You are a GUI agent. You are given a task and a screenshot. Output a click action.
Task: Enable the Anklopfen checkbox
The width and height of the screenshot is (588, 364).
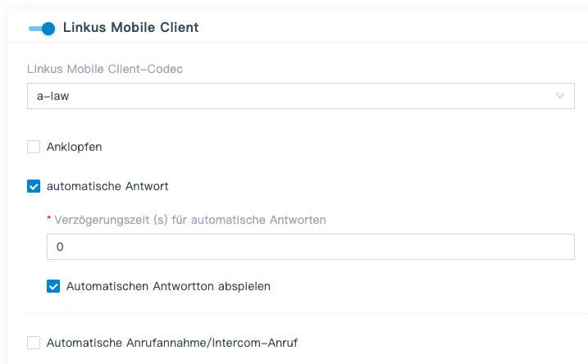(x=34, y=147)
